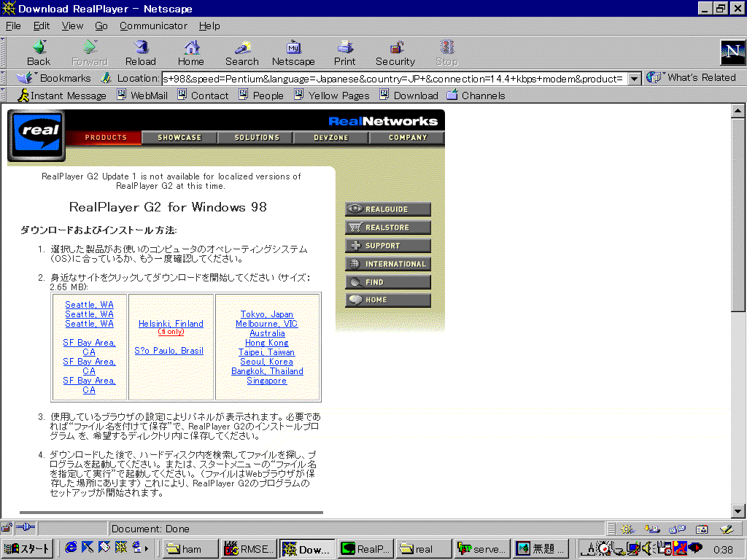Viewport: 747px width, 560px height.
Task: Click the REALGUIDE sidebar button
Action: tap(388, 209)
